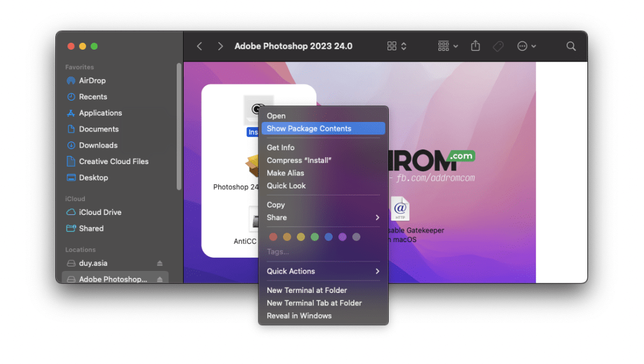This screenshot has height=364, width=644.
Task: Click the sidebar scrollbar
Action: point(179,126)
